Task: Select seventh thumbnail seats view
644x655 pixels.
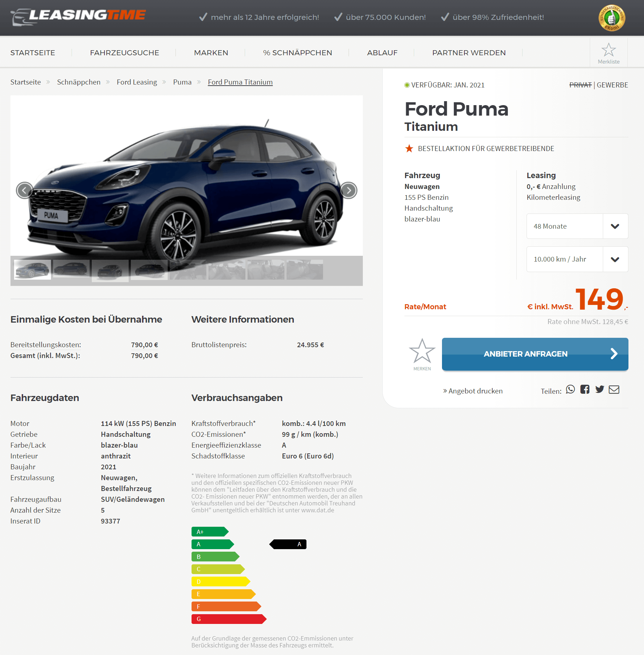Action: point(266,270)
